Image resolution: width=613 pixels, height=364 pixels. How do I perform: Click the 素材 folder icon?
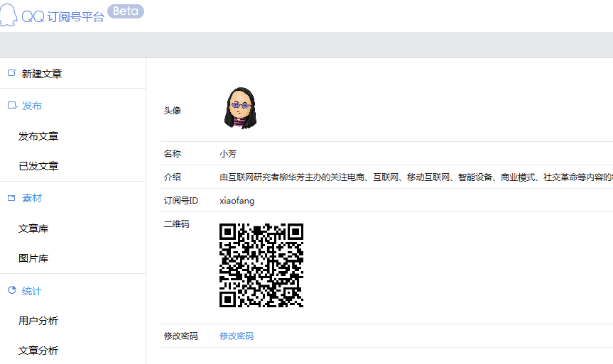pos(12,198)
